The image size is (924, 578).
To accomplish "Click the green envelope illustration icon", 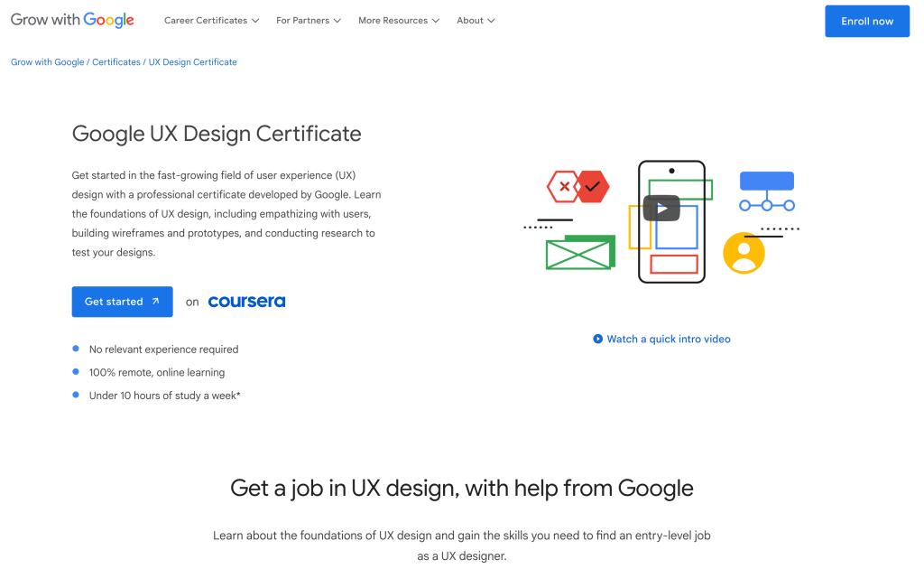I will click(579, 253).
